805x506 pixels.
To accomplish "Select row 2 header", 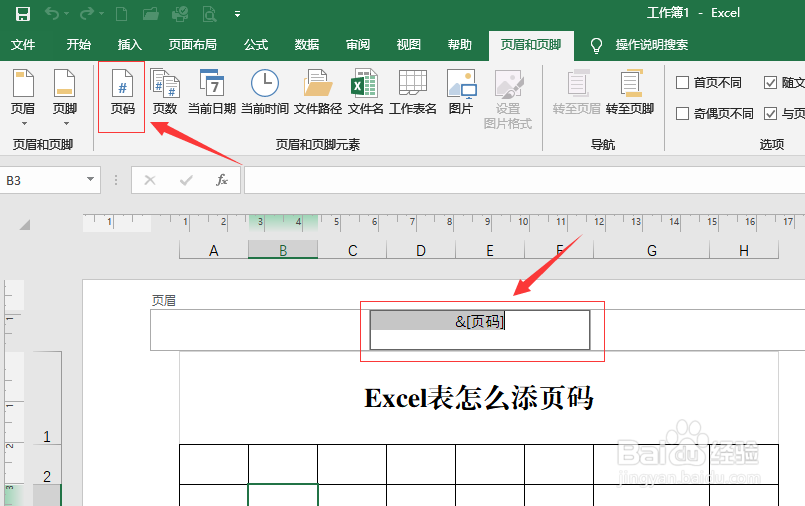I will coord(47,464).
